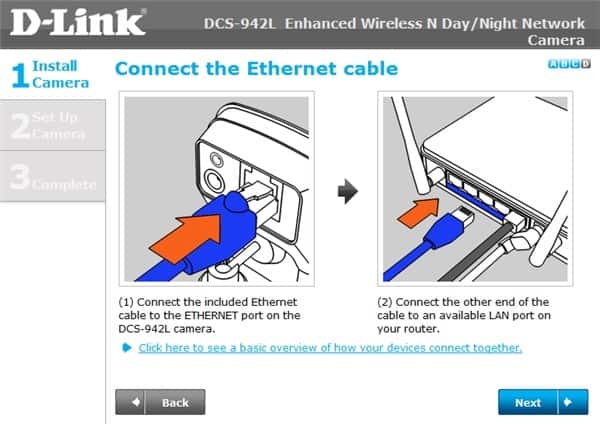The width and height of the screenshot is (600, 424).
Task: Select the Complete step
Action: [x=52, y=176]
